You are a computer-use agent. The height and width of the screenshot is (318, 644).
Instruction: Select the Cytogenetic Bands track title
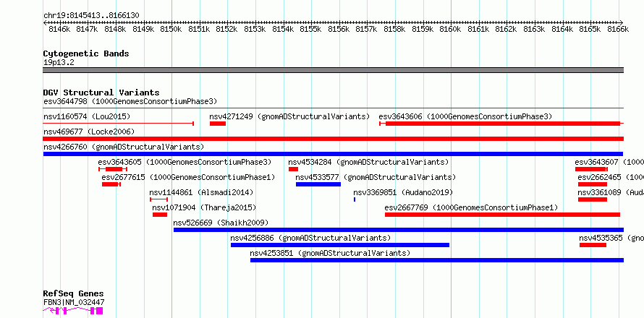[86, 53]
